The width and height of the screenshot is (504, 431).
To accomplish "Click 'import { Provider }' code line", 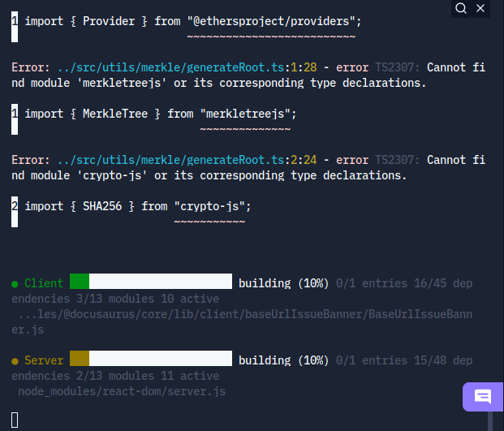I will pos(193,21).
